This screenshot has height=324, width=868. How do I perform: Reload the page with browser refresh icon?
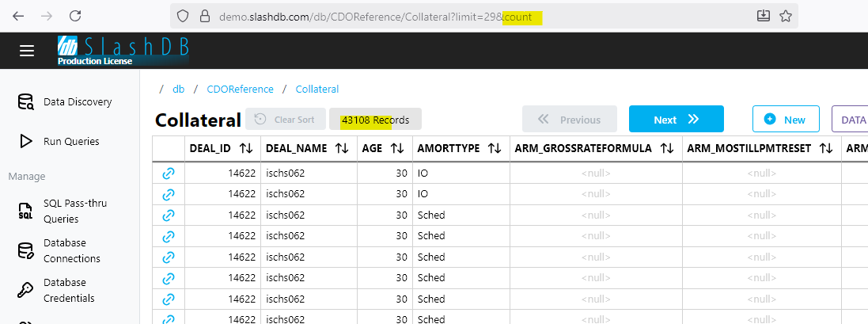pyautogui.click(x=75, y=16)
